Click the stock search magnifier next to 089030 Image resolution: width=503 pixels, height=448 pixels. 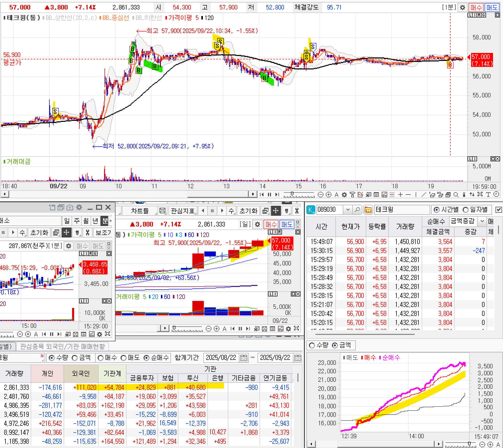pyautogui.click(x=357, y=210)
